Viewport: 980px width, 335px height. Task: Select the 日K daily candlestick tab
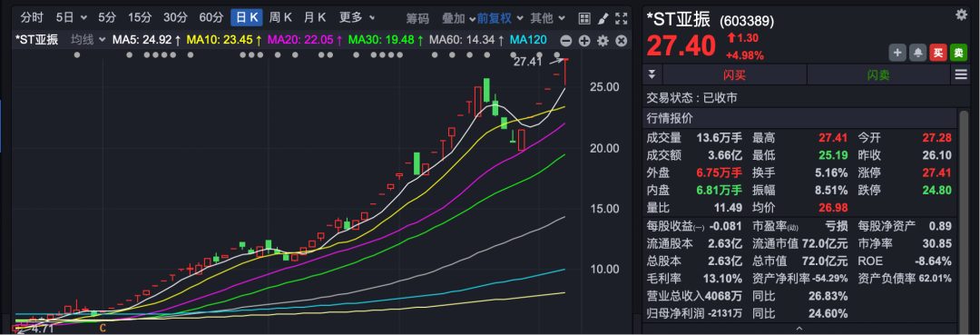(x=246, y=17)
